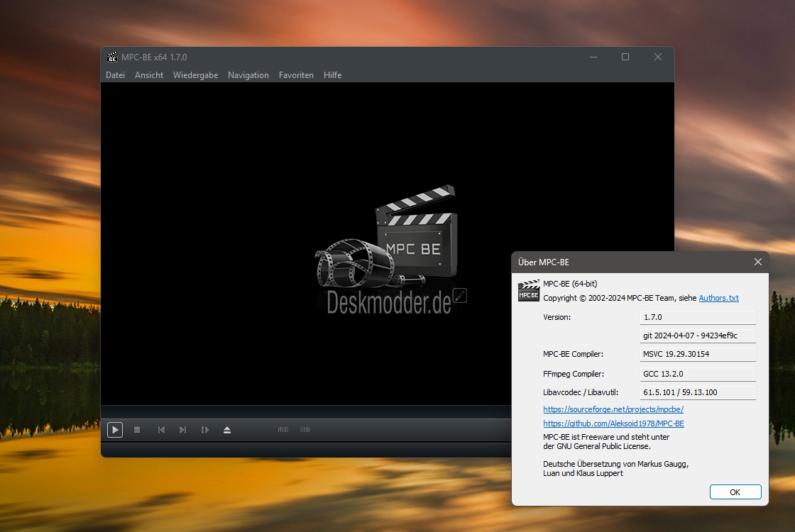Open the Ansicht menu
Viewport: 795px width, 532px height.
click(x=148, y=75)
